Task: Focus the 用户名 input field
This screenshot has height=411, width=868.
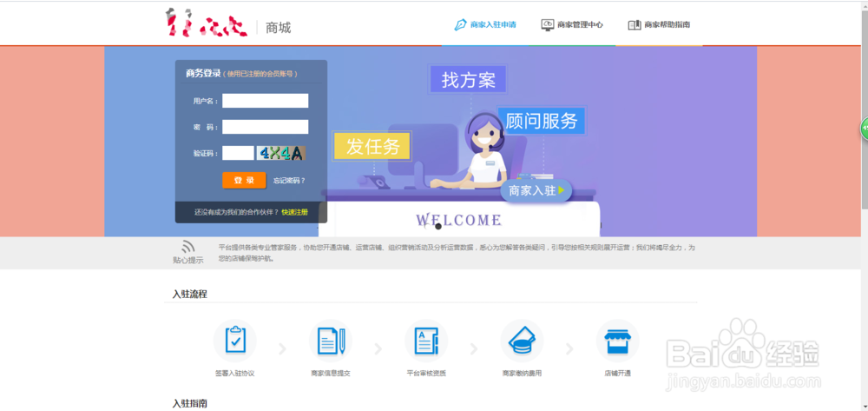Action: (265, 101)
